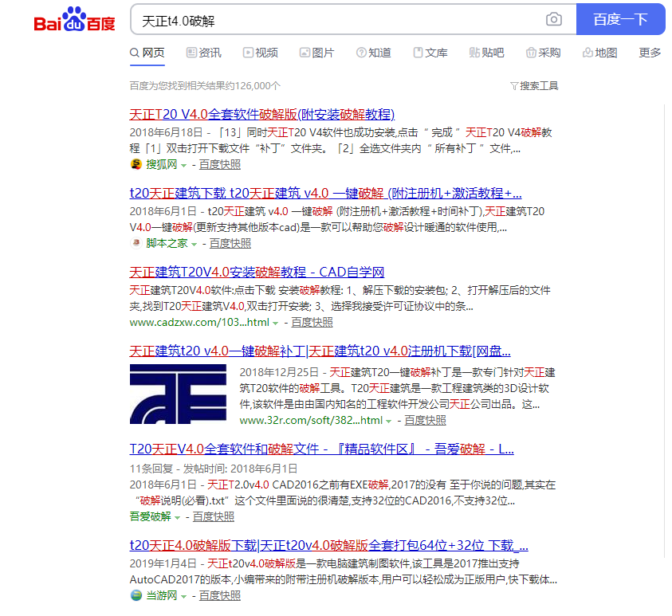Open 百度快照 for 当游网 result
The width and height of the screenshot is (672, 616).
pos(220,596)
